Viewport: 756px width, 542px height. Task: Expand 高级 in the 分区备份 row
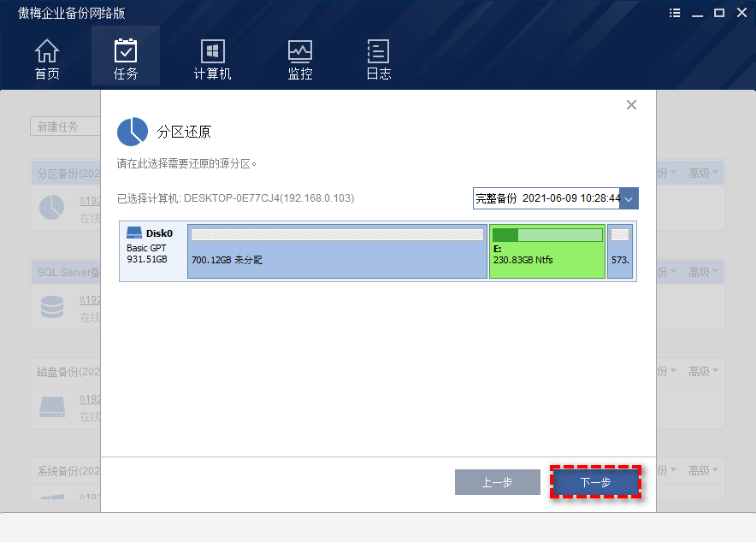pyautogui.click(x=702, y=173)
